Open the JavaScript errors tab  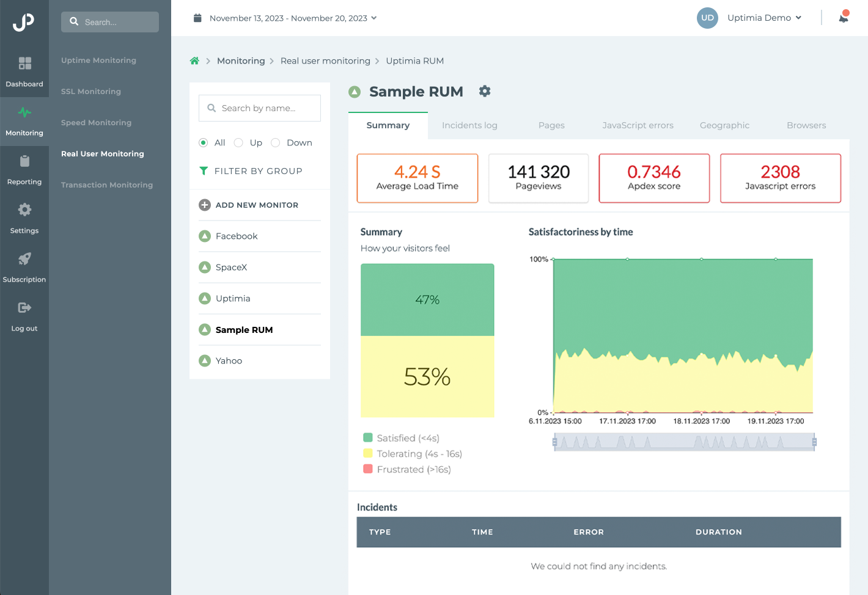point(638,125)
